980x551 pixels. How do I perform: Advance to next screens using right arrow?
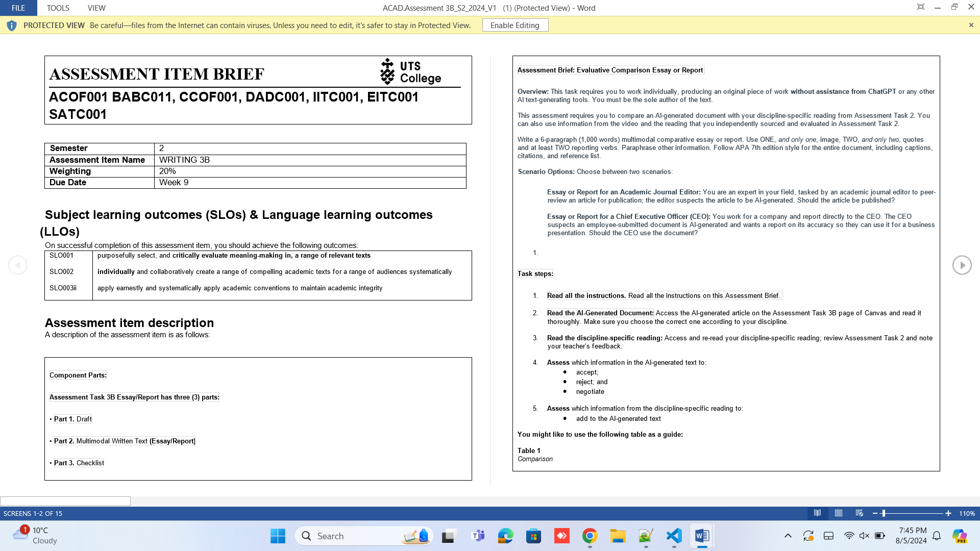(x=962, y=265)
